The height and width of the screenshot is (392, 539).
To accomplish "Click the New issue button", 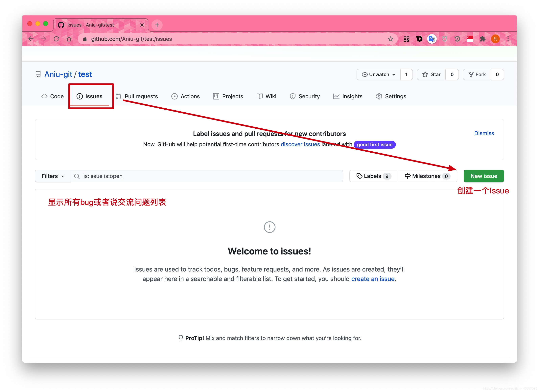I will tap(484, 176).
